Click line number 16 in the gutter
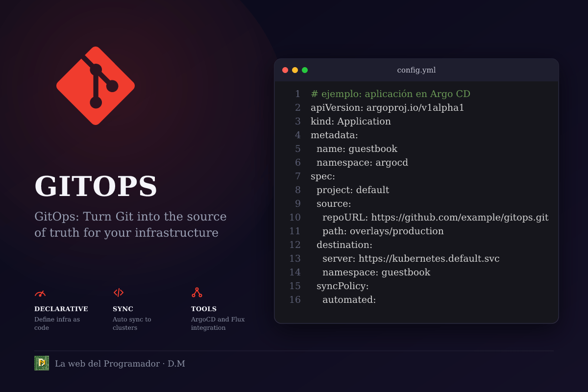This screenshot has width=588, height=392. point(295,300)
